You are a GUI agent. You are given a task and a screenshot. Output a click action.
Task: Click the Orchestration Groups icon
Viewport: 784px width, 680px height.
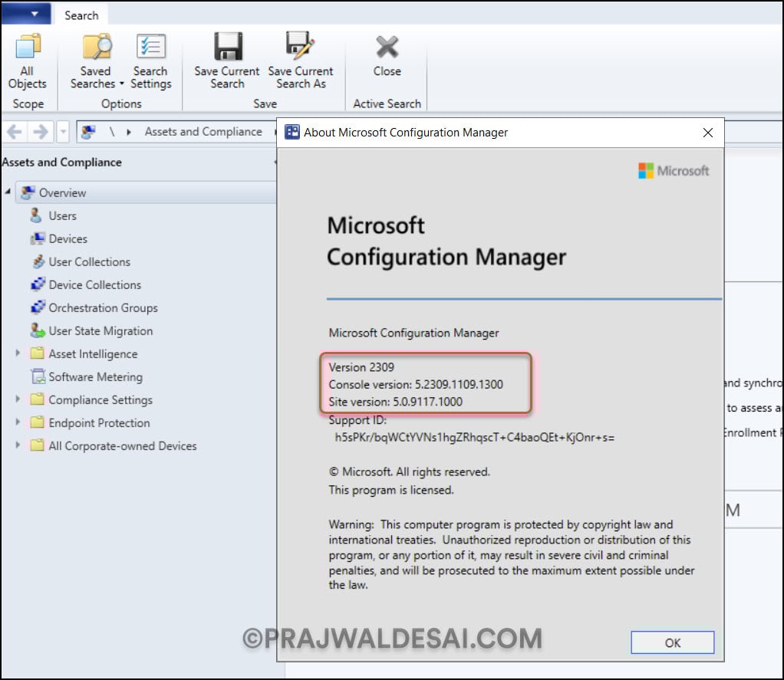38,307
